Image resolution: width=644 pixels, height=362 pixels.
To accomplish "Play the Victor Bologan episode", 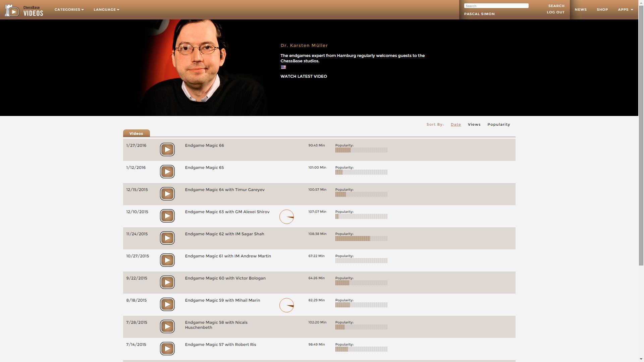I will (167, 282).
